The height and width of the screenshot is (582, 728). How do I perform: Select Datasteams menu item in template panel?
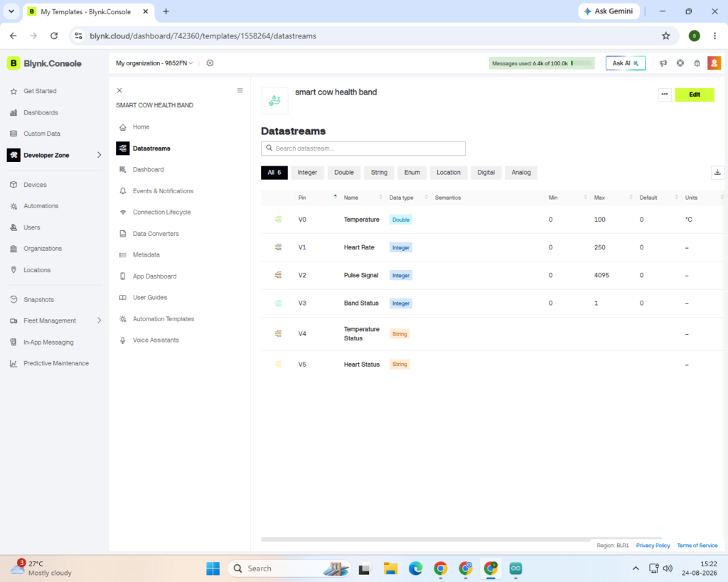pyautogui.click(x=151, y=149)
